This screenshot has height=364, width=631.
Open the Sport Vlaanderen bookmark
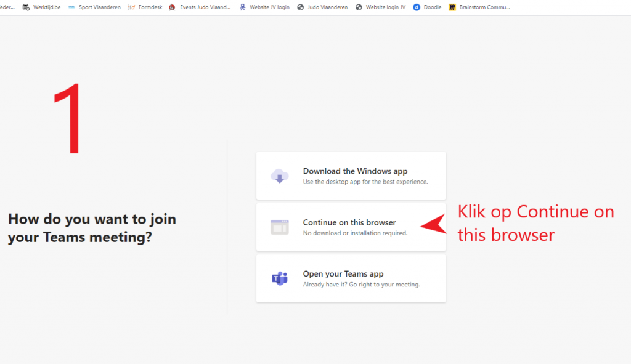(94, 7)
